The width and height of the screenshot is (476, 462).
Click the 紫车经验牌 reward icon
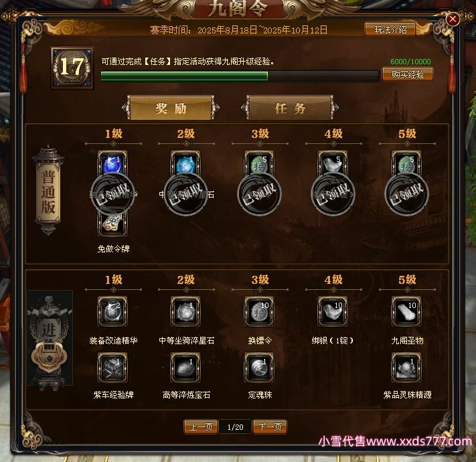click(112, 368)
